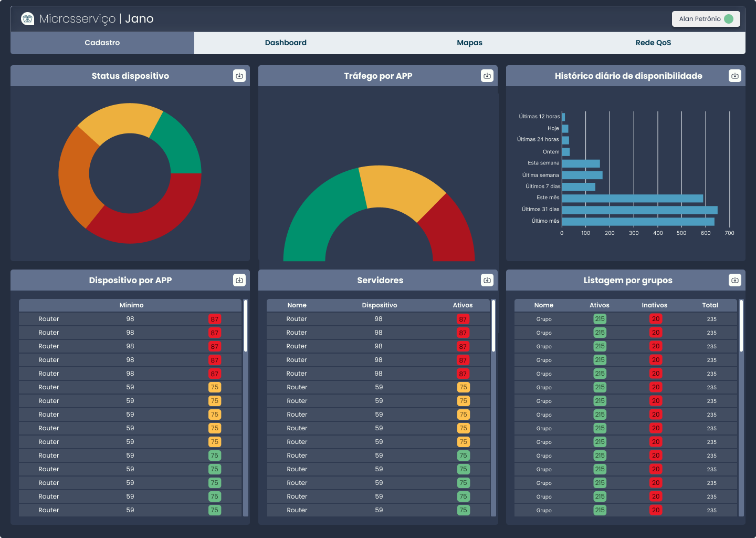Viewport: 756px width, 538px height.
Task: Download the Listagem por grupos panel
Action: tap(735, 280)
